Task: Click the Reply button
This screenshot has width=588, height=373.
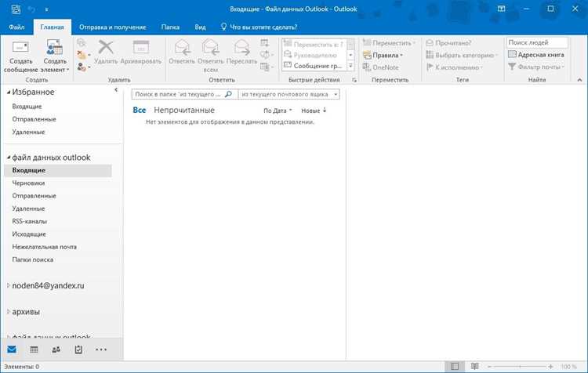Action: coord(182,53)
